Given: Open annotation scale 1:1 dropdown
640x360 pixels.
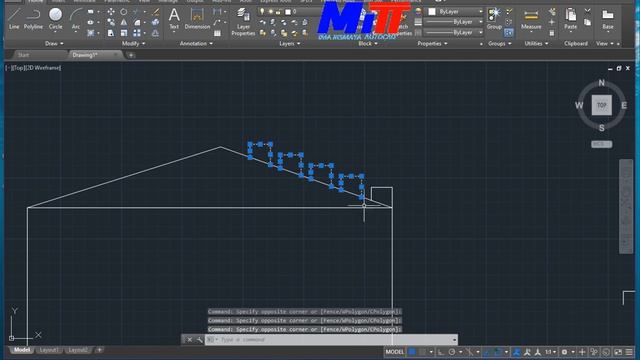Looking at the screenshot, I should (551, 352).
